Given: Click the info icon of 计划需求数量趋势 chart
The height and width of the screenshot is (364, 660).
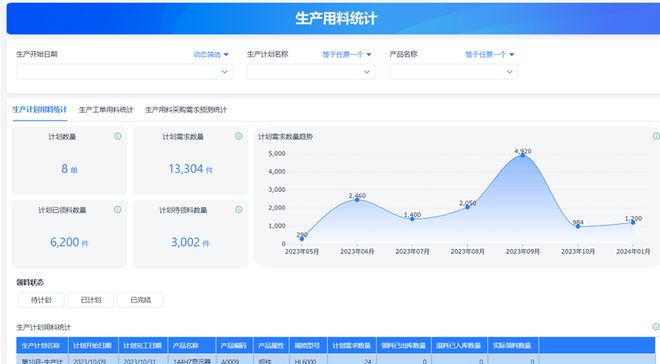Looking at the screenshot, I should tap(656, 136).
